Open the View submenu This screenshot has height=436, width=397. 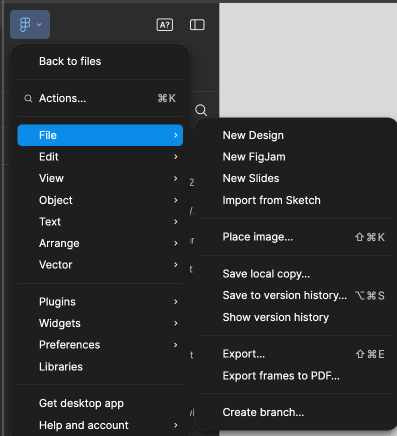pyautogui.click(x=100, y=178)
